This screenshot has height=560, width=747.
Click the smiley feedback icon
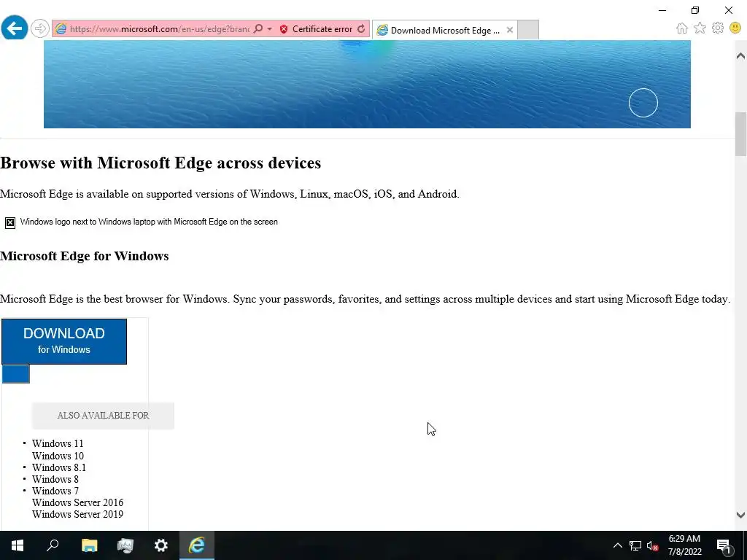pyautogui.click(x=735, y=28)
